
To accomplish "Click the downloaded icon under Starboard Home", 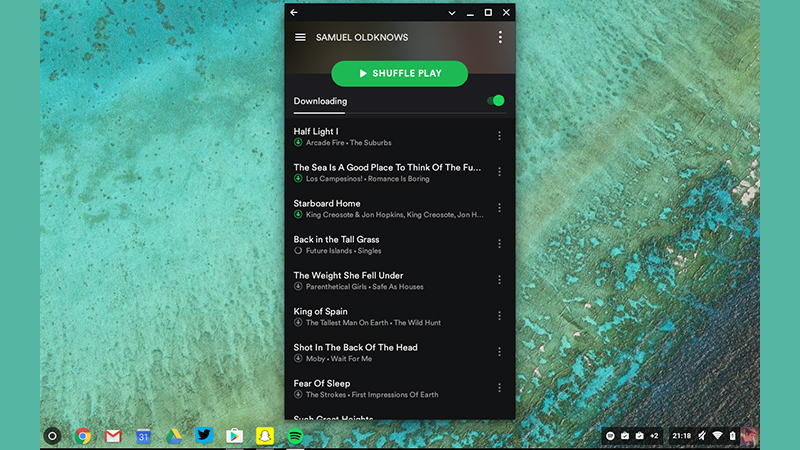I will pyautogui.click(x=298, y=214).
